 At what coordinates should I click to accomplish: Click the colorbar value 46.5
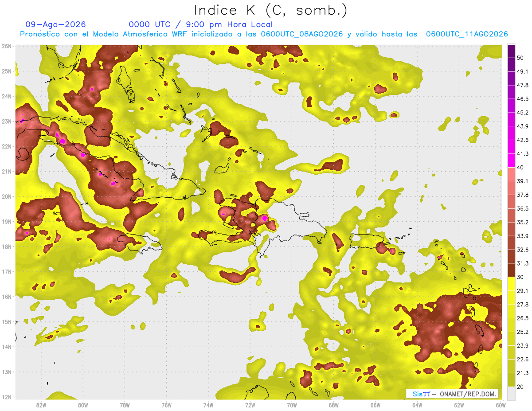[x=523, y=99]
